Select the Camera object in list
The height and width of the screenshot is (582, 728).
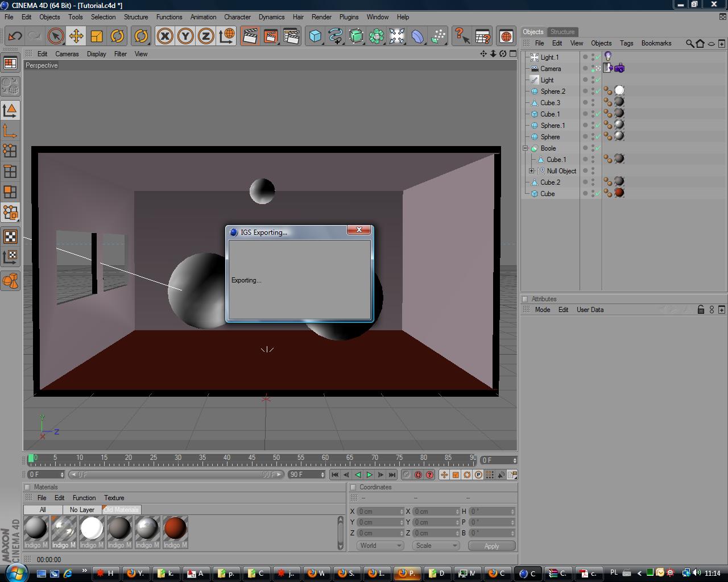pos(550,69)
